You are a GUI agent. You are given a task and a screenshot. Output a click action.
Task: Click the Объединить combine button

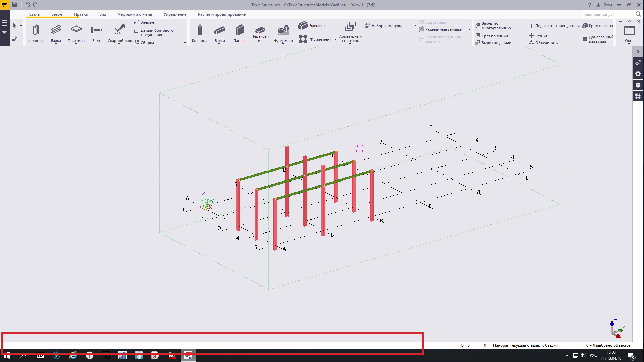coord(543,43)
